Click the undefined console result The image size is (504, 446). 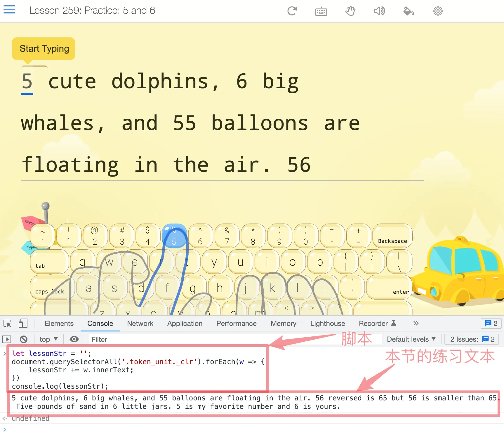click(x=31, y=419)
